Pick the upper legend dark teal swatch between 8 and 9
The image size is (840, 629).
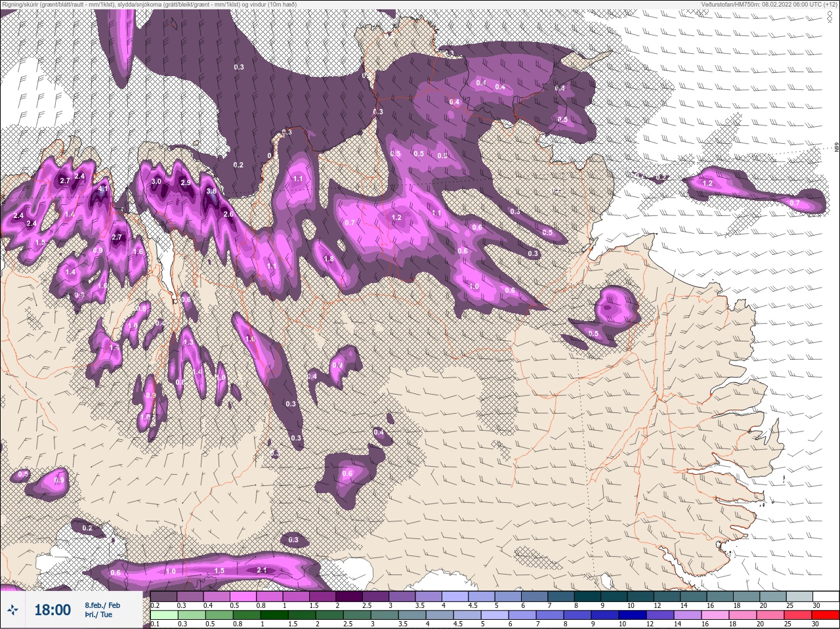[589, 596]
